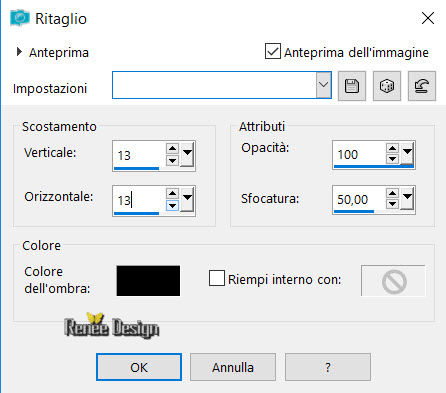Screen dimensions: 446x393
Task: Increase Verticale value with up arrow
Action: coord(172,148)
